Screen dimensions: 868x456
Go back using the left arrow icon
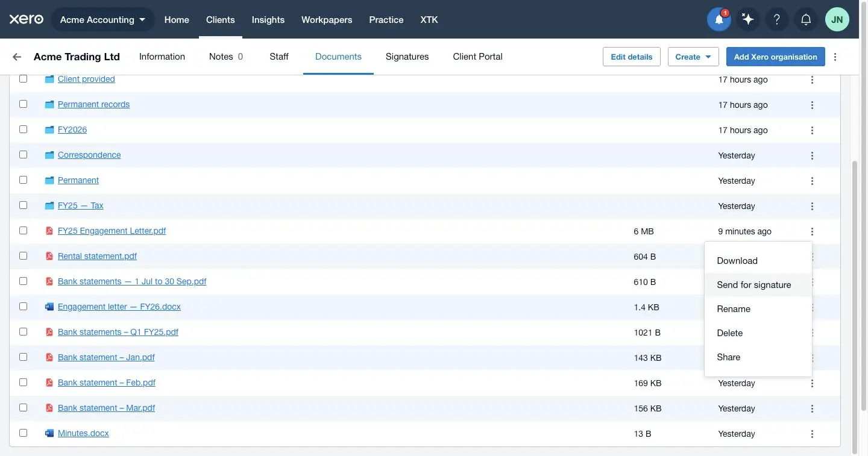click(x=17, y=57)
